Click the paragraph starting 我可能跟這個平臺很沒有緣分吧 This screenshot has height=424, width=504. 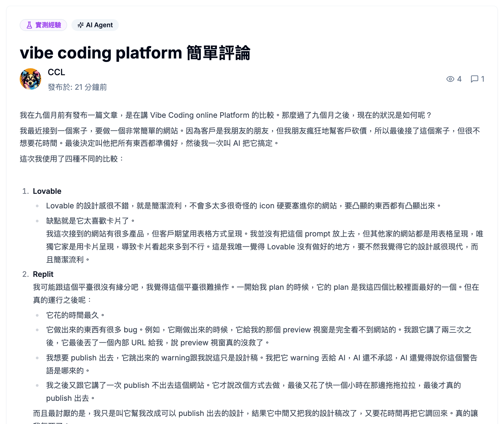click(x=256, y=294)
